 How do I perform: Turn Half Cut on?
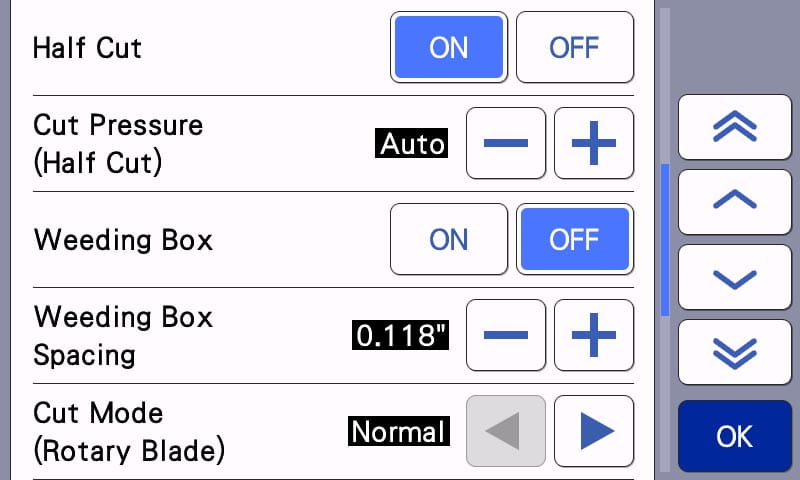tap(448, 47)
